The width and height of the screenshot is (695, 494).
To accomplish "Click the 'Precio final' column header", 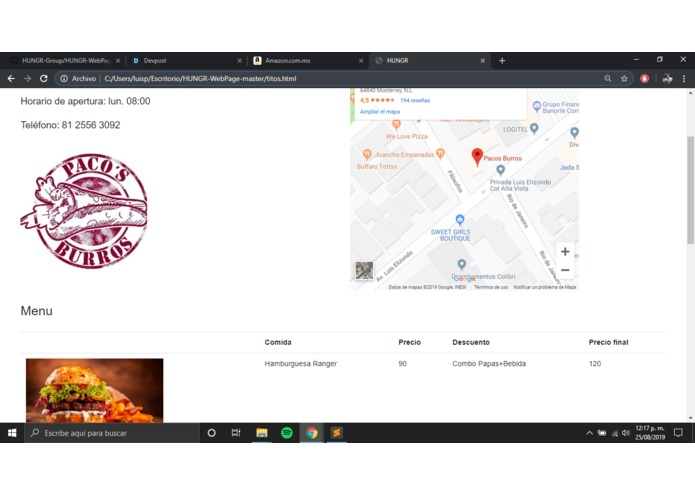I will 608,342.
